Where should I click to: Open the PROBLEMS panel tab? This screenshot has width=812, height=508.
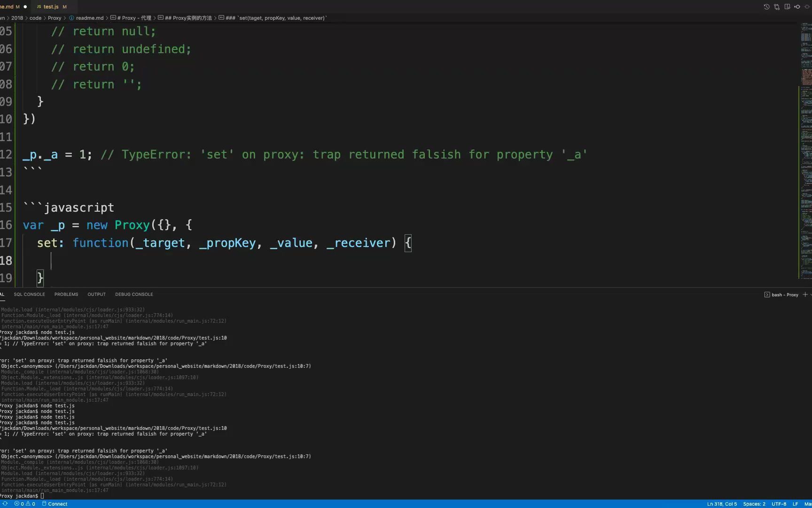coord(66,294)
